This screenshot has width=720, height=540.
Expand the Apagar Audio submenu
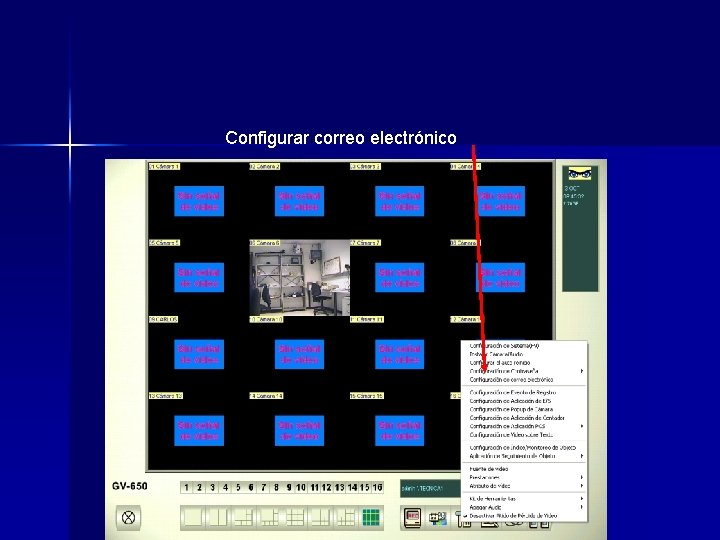point(582,507)
